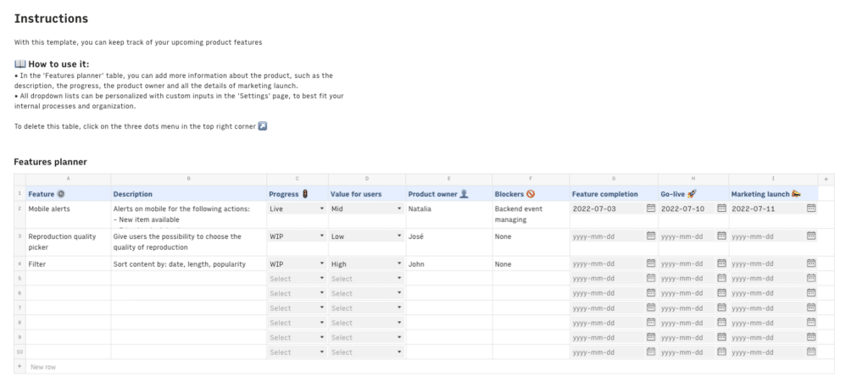The image size is (868, 388).
Task: Open Progress Select dropdown in row 10
Action: pos(298,352)
